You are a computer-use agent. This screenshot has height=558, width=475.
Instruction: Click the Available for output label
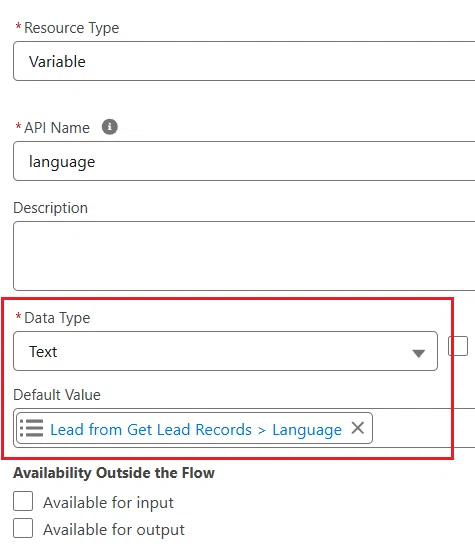tap(114, 530)
